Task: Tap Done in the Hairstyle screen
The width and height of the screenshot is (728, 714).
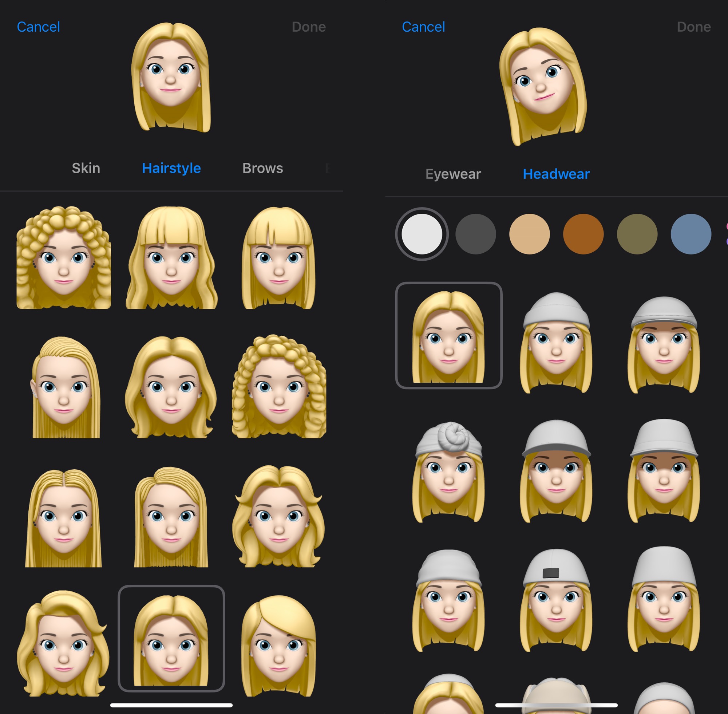Action: (309, 27)
